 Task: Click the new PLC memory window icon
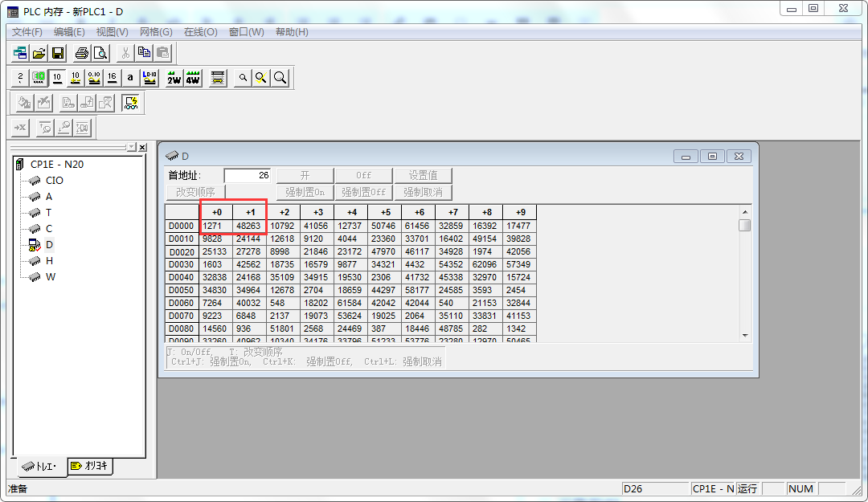[x=20, y=53]
